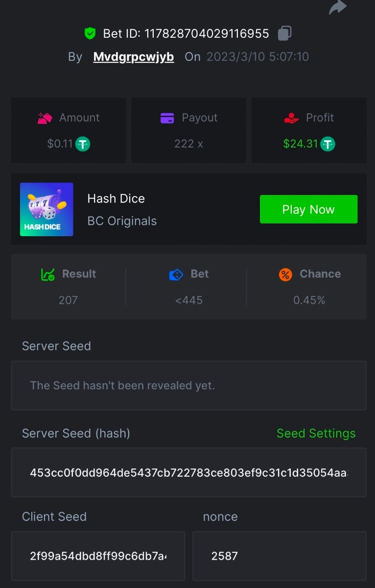The width and height of the screenshot is (375, 588).
Task: Click the red Profit hand icon
Action: 291,118
